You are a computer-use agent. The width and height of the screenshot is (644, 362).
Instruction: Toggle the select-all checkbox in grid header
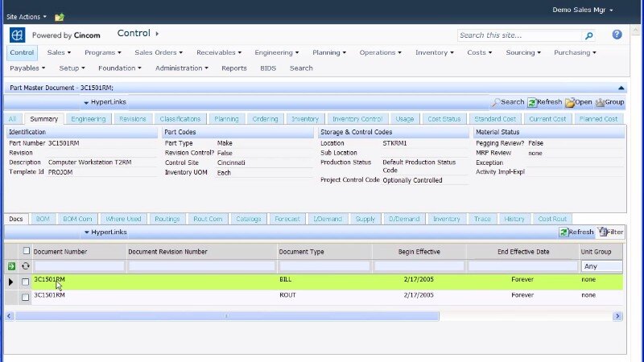tap(26, 251)
